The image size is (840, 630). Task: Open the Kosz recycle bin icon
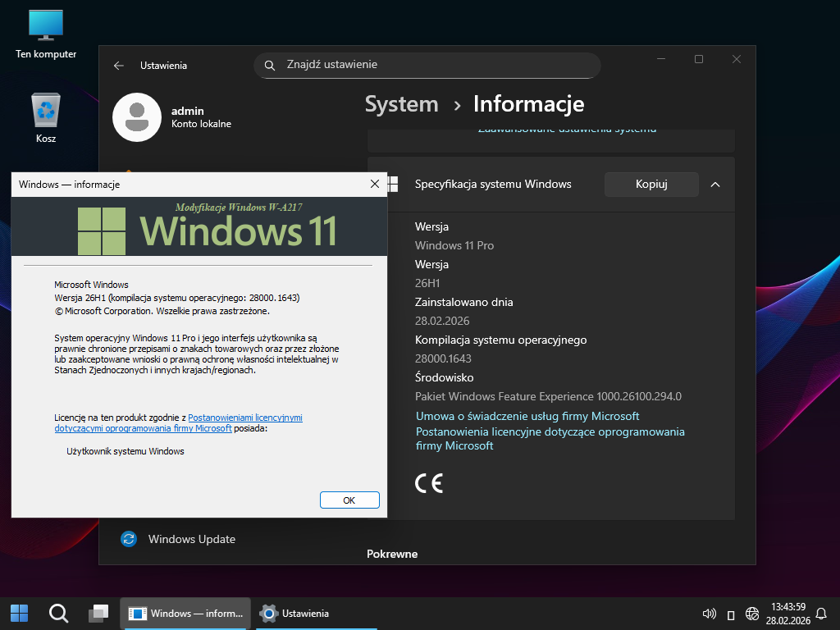pyautogui.click(x=46, y=112)
